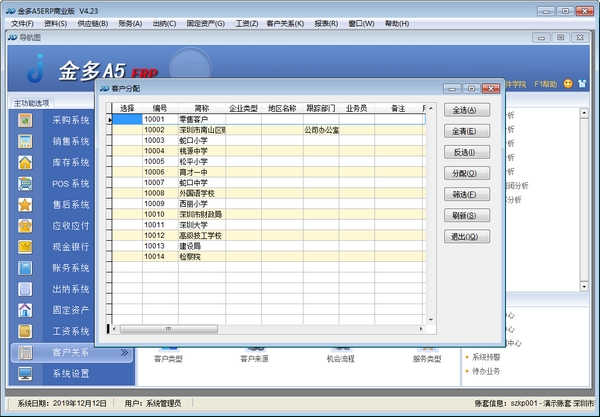Open the 出纳系统 calculator icon
The height and width of the screenshot is (417, 600).
(x=25, y=289)
